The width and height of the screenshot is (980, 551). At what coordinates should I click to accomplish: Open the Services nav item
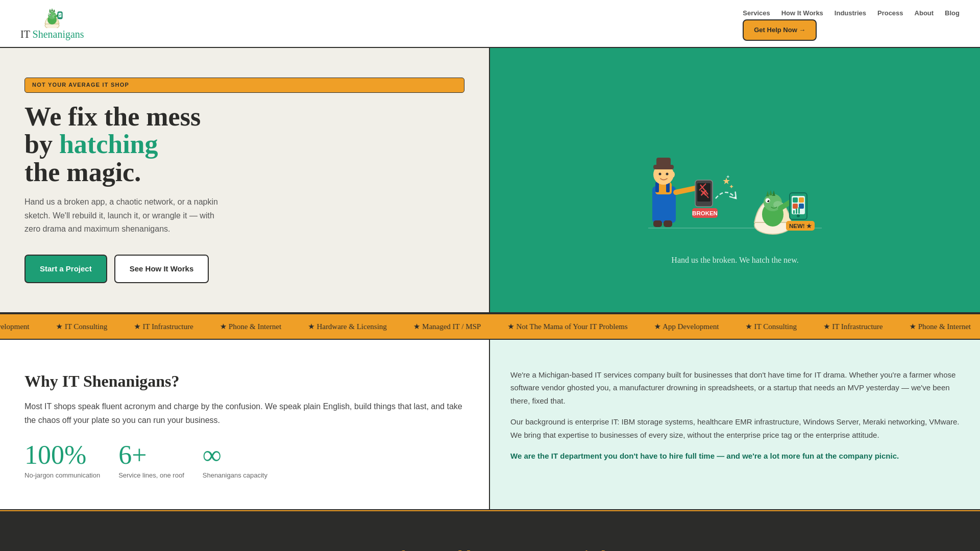[756, 13]
